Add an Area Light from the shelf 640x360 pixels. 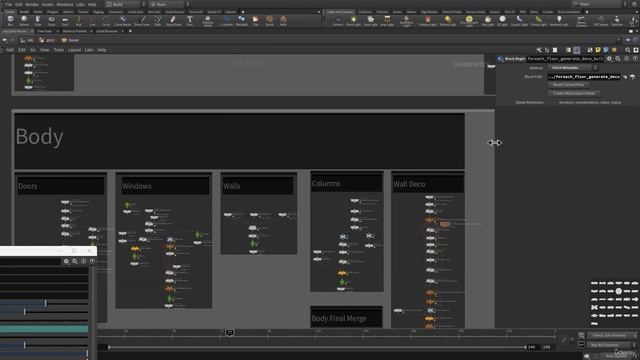387,20
